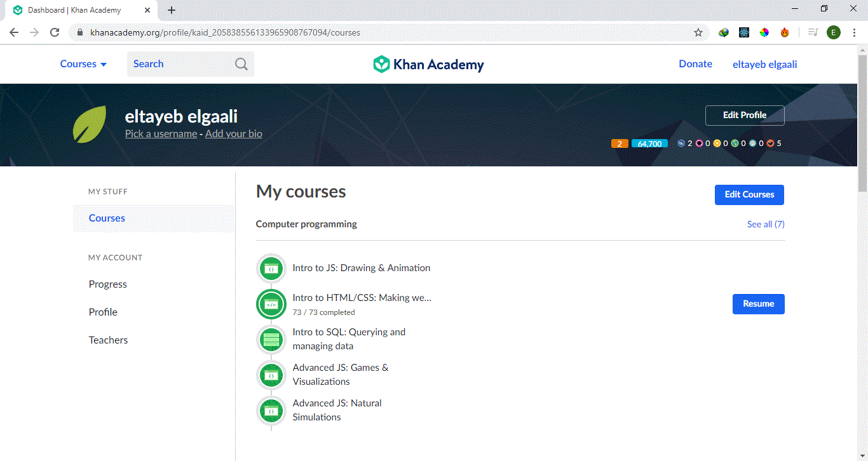Open Profile in sidebar
The image size is (868, 461).
(x=103, y=312)
